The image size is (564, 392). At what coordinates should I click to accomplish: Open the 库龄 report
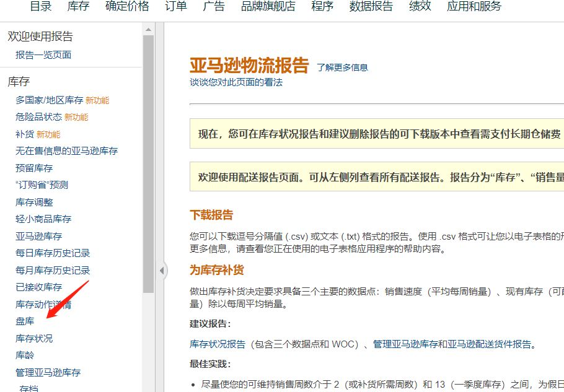click(x=25, y=355)
